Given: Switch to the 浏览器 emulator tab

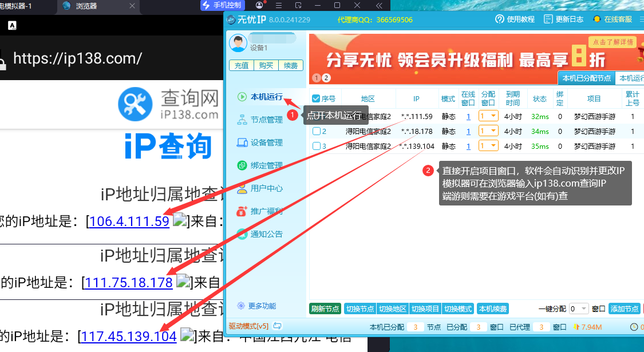Looking at the screenshot, I should (98, 6).
